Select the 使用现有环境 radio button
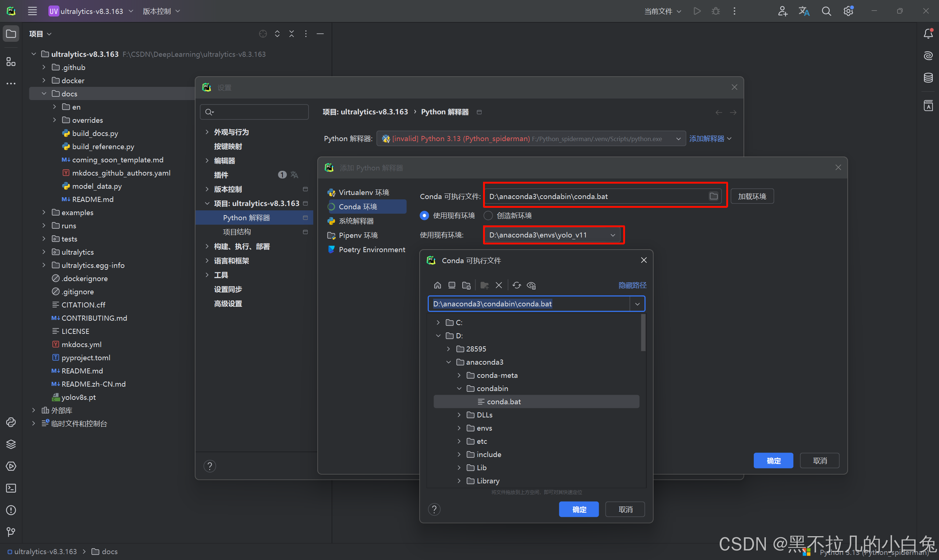 424,215
